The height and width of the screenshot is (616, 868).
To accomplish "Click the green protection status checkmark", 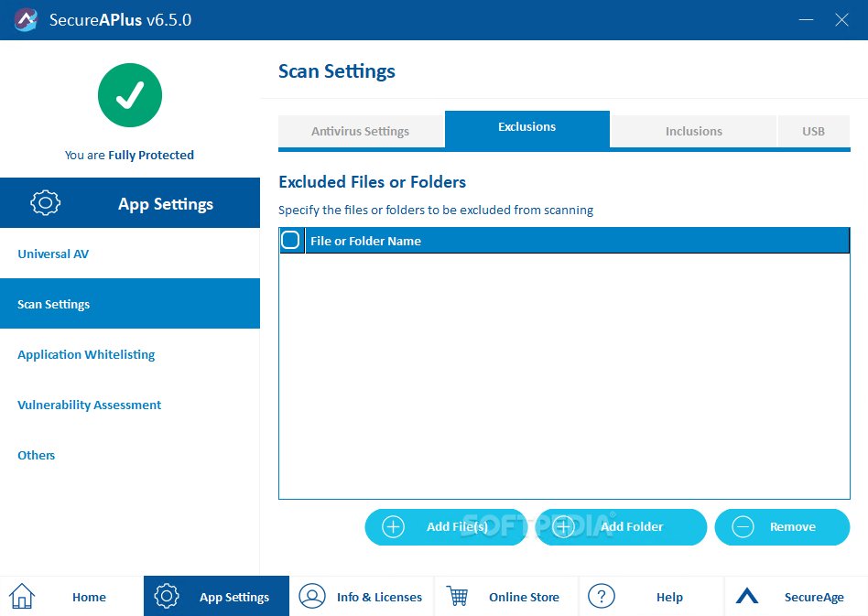I will click(x=130, y=95).
